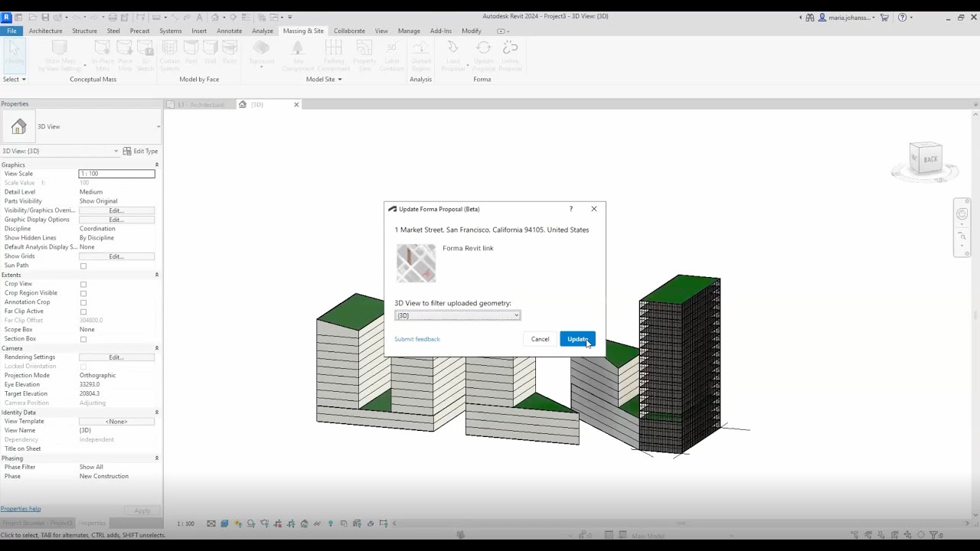
Task: Click the Temporary Hide/Isolate glasses icon
Action: pyautogui.click(x=317, y=524)
